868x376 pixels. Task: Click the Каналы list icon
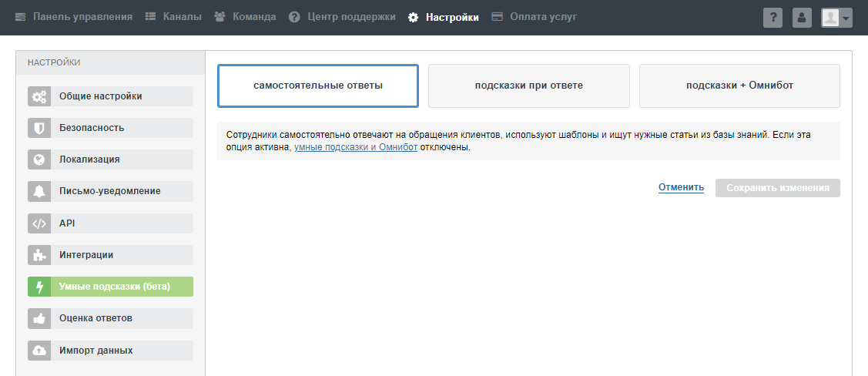151,17
